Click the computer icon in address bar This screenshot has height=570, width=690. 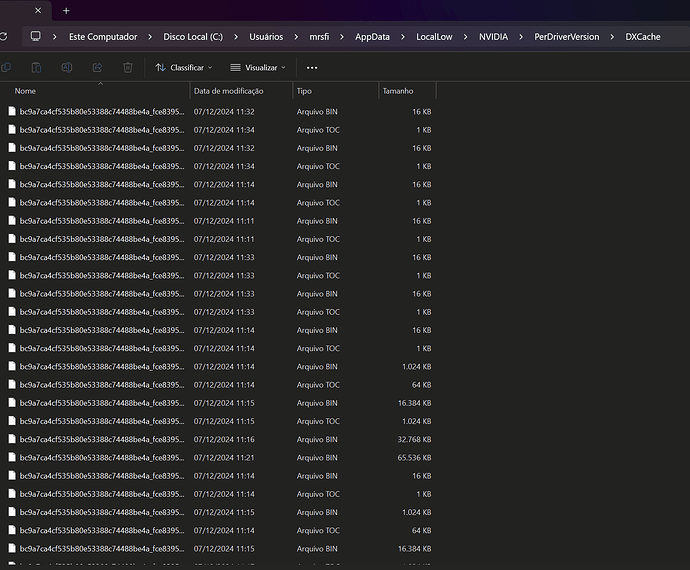[x=36, y=36]
